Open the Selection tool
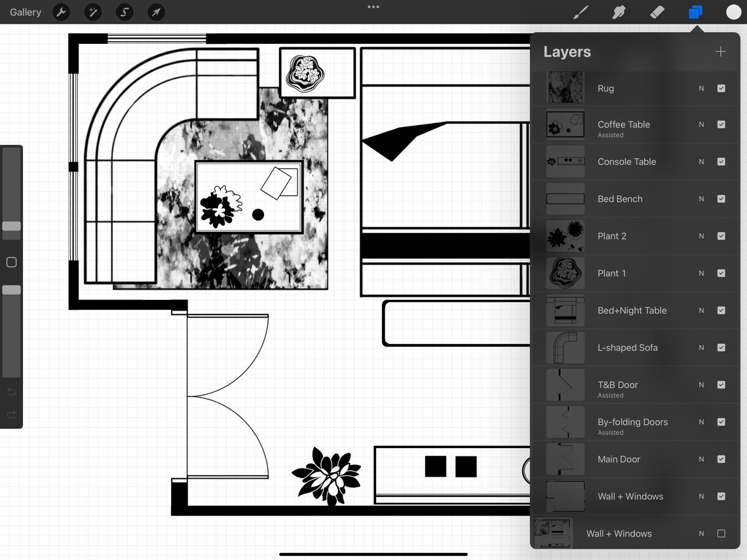Viewport: 747px width, 560px height. [x=124, y=12]
